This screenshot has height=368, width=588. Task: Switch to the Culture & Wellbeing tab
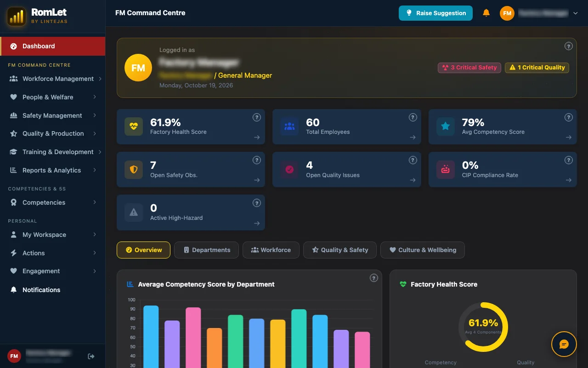pyautogui.click(x=423, y=250)
